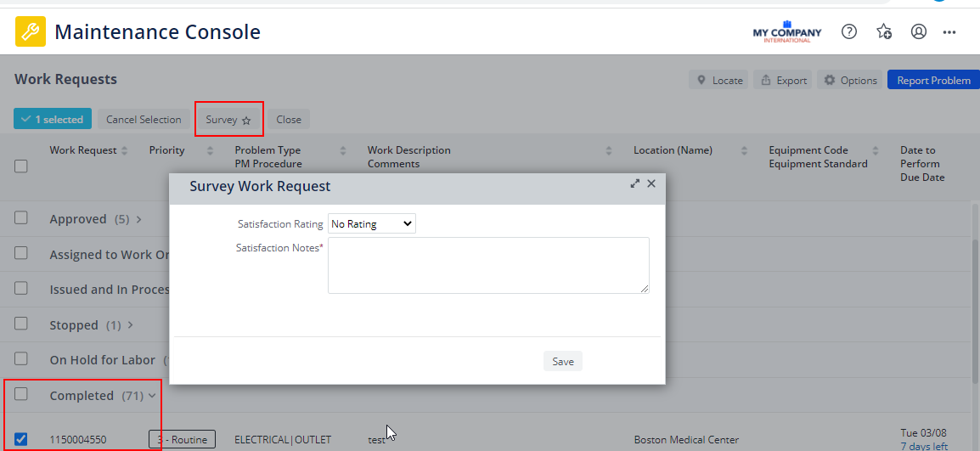This screenshot has width=980, height=451.
Task: Check the Completed group checkbox
Action: click(x=21, y=394)
